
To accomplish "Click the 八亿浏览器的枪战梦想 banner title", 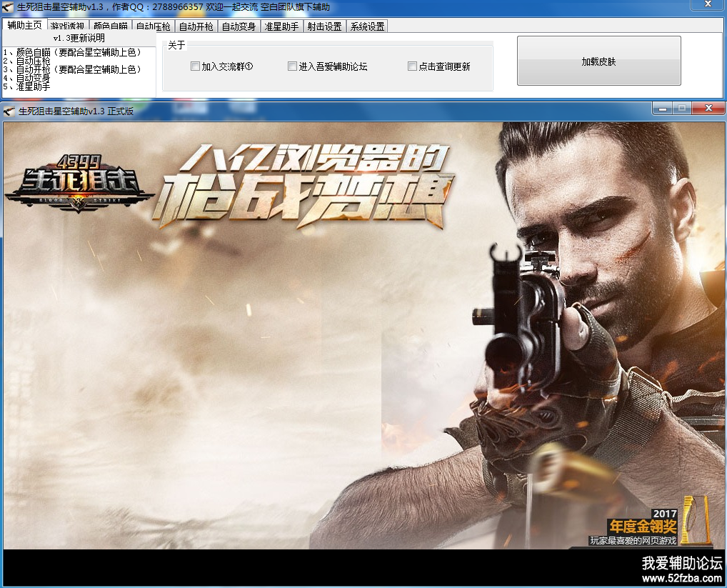I will point(304,186).
